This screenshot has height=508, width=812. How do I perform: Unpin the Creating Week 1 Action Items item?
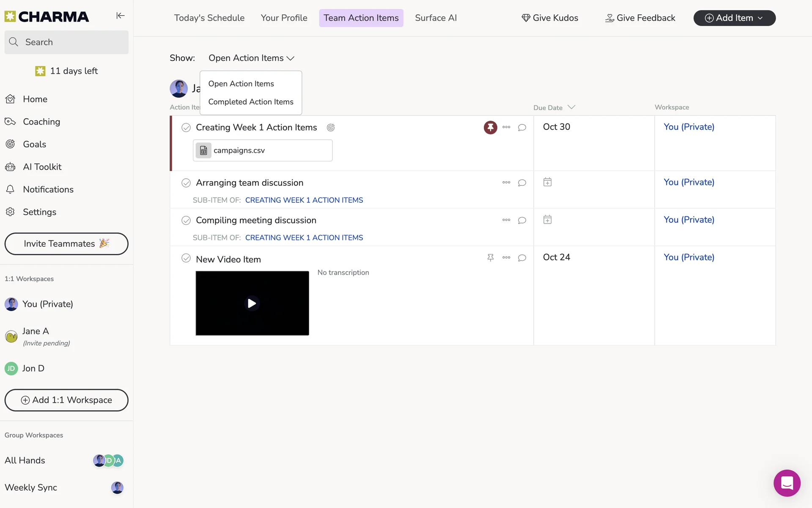490,127
